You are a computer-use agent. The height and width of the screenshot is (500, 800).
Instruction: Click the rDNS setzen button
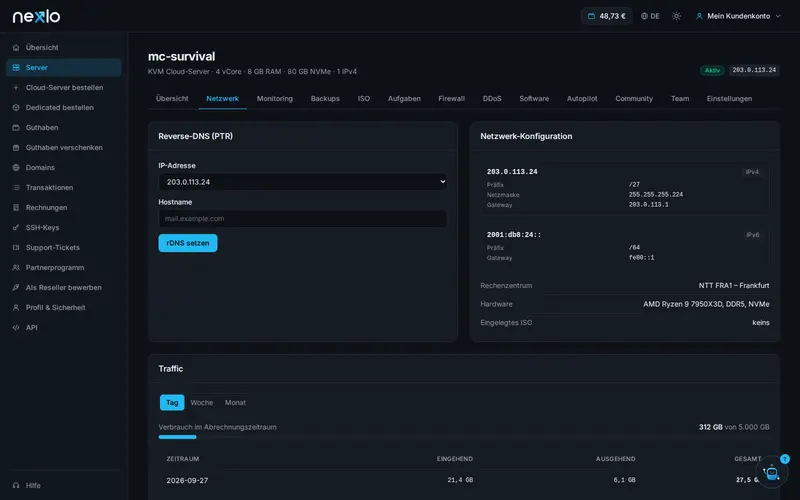(x=188, y=243)
